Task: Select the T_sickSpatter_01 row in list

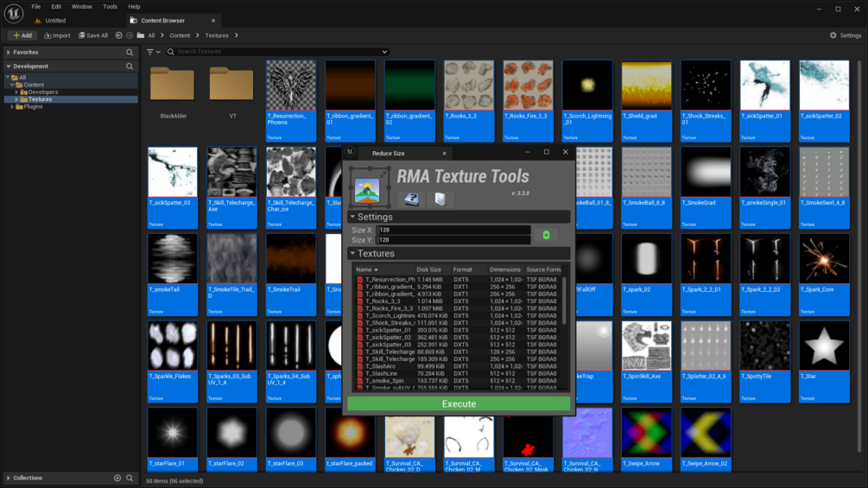Action: 457,330
